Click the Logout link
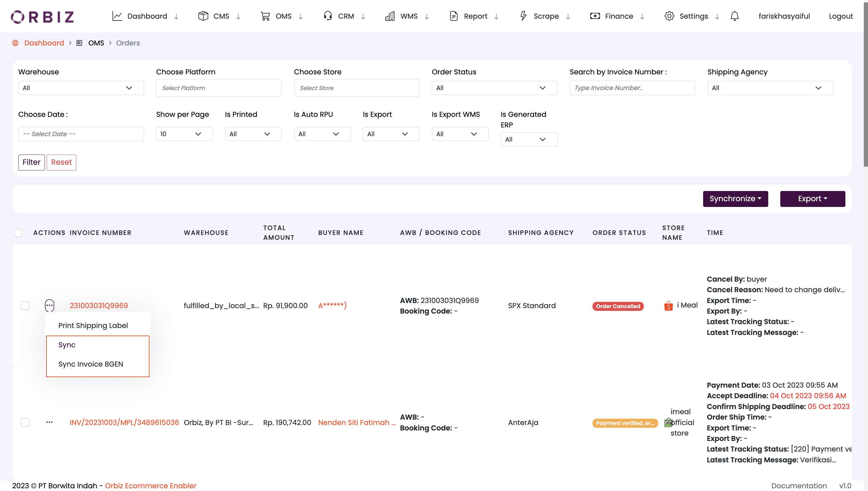868x491 pixels. pos(841,17)
